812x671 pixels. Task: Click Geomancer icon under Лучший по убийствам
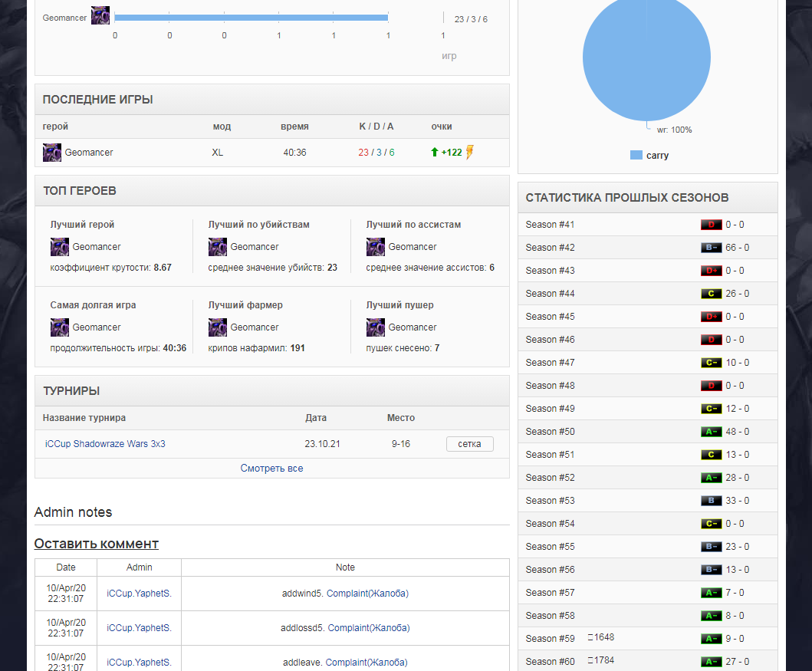tap(218, 247)
